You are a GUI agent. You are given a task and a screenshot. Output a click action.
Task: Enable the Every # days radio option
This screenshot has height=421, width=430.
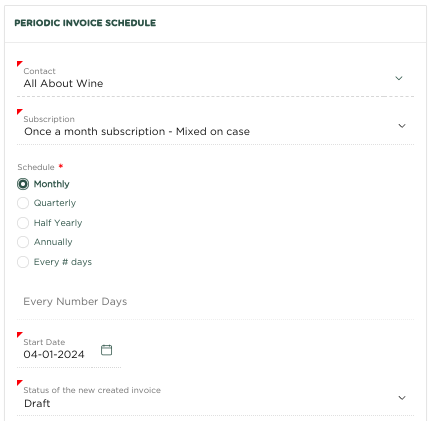[23, 262]
